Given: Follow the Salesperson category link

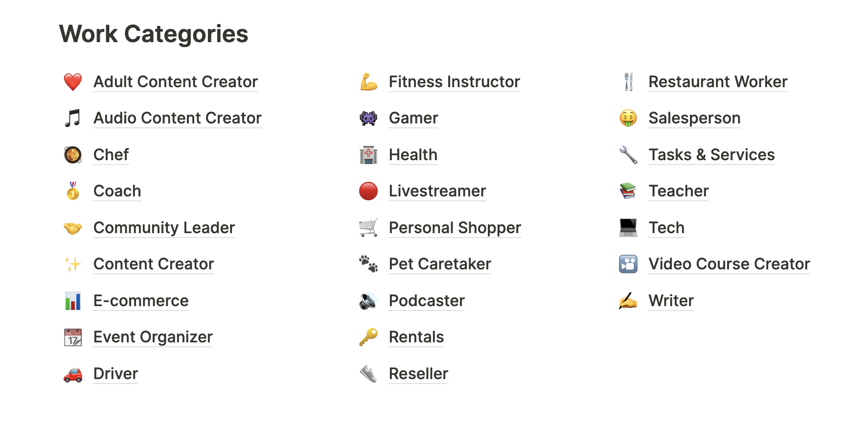Looking at the screenshot, I should [694, 118].
